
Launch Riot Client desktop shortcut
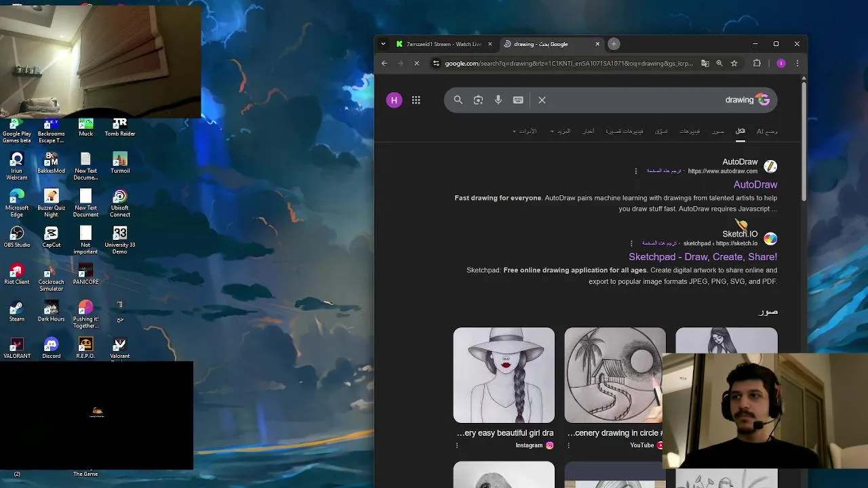click(17, 274)
